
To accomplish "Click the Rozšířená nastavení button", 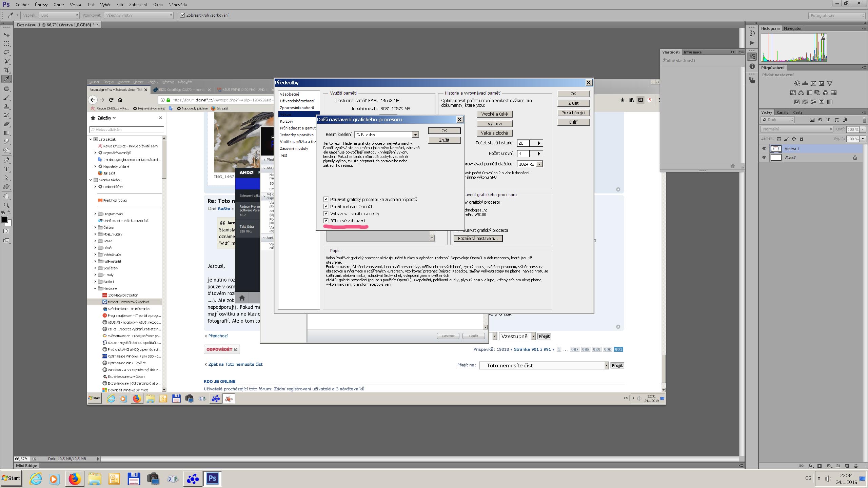I will click(x=478, y=238).
